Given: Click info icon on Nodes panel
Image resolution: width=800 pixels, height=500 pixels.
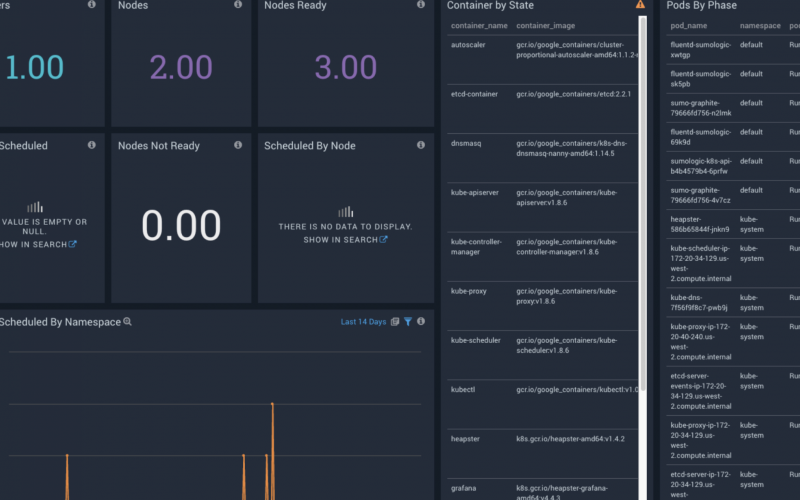Looking at the screenshot, I should 238,5.
